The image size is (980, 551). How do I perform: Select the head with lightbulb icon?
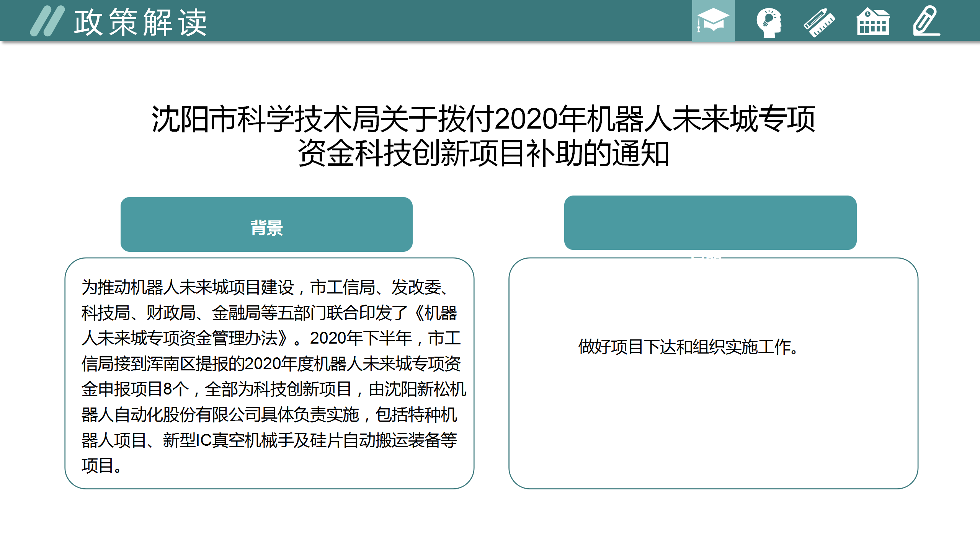(x=769, y=22)
